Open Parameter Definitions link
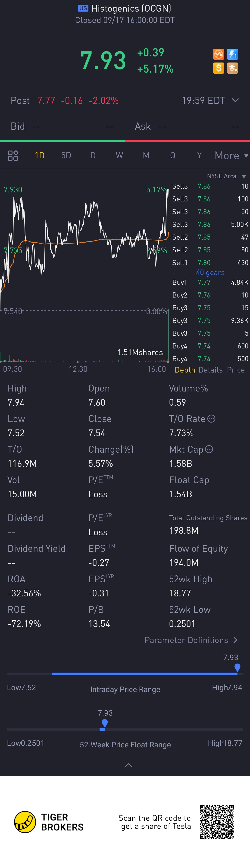 tap(191, 640)
